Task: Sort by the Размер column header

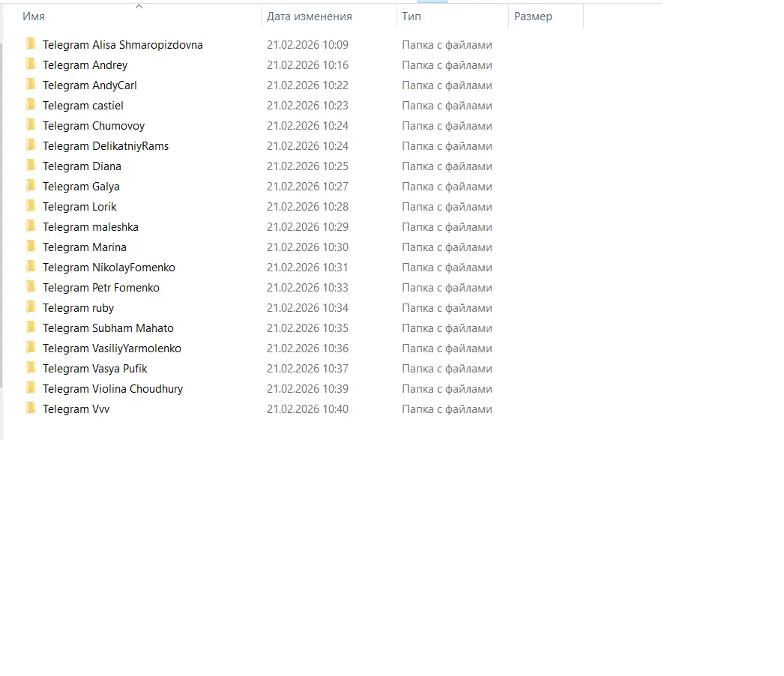Action: [533, 16]
